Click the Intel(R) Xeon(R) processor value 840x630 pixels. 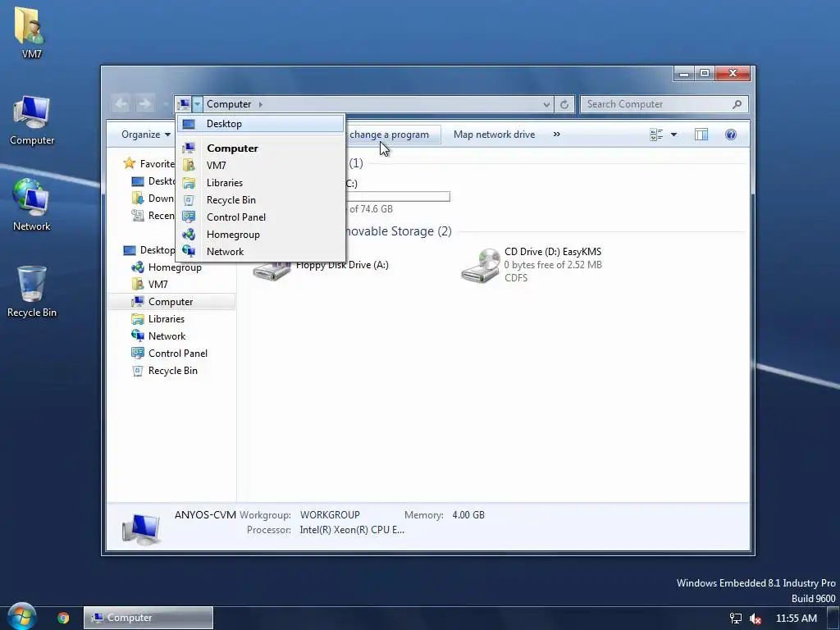[352, 530]
